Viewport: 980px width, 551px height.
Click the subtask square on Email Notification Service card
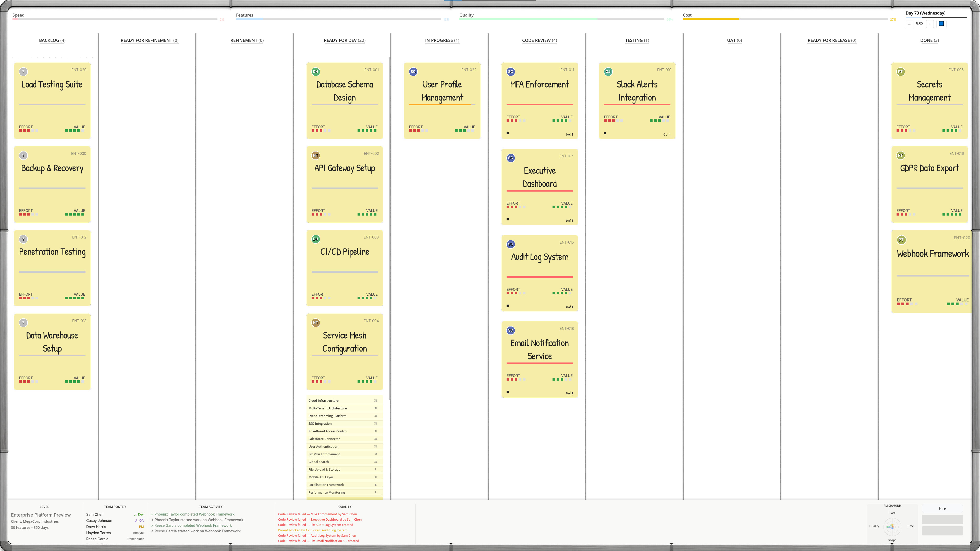pyautogui.click(x=508, y=392)
